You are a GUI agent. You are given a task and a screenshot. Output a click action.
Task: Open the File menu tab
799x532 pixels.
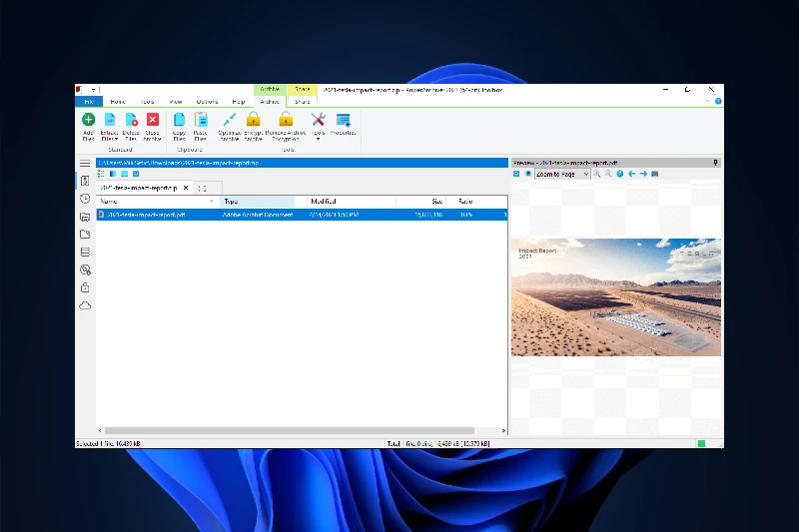[89, 101]
